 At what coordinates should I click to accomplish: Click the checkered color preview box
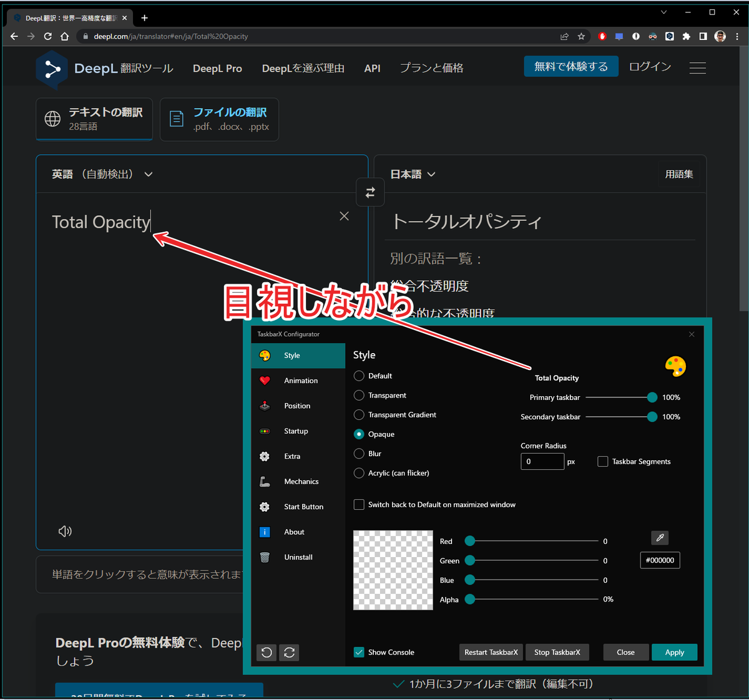[x=393, y=570]
